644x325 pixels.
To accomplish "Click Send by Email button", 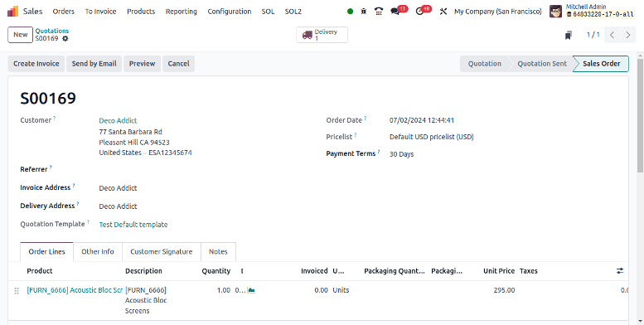I will tap(94, 64).
